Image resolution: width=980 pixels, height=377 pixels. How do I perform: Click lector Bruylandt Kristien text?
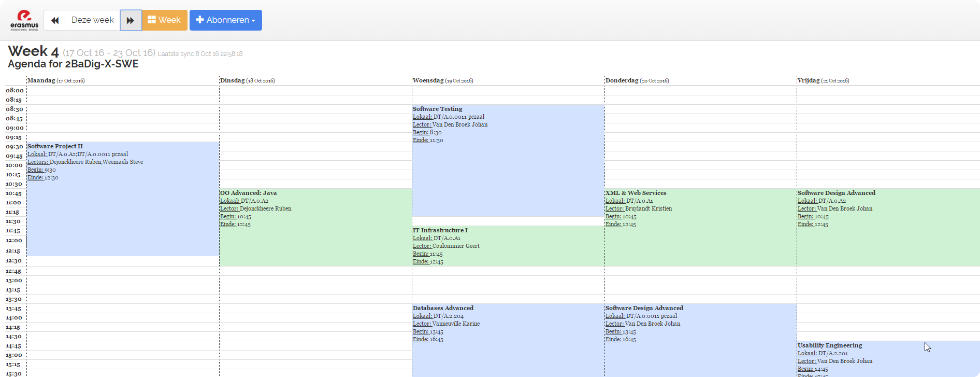coord(648,208)
